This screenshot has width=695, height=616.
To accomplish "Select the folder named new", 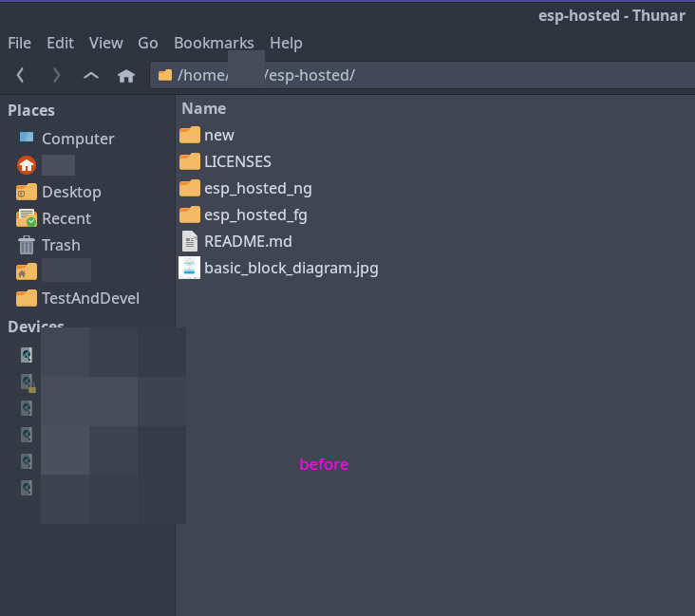I will [x=219, y=135].
